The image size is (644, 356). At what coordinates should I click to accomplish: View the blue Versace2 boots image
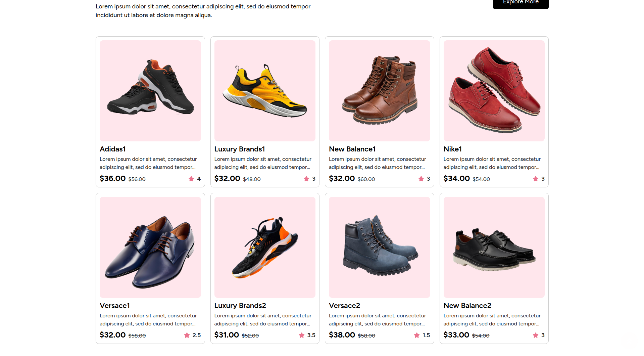coord(379,247)
